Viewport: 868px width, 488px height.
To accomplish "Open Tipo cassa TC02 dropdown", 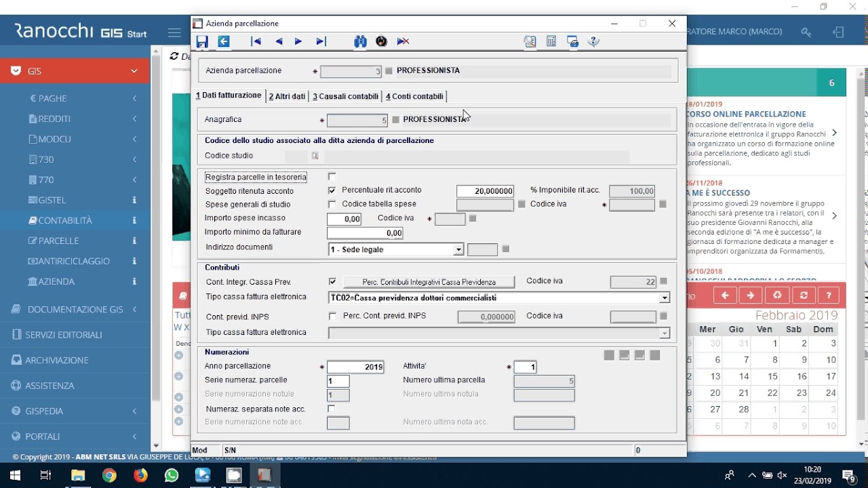I will (x=665, y=298).
